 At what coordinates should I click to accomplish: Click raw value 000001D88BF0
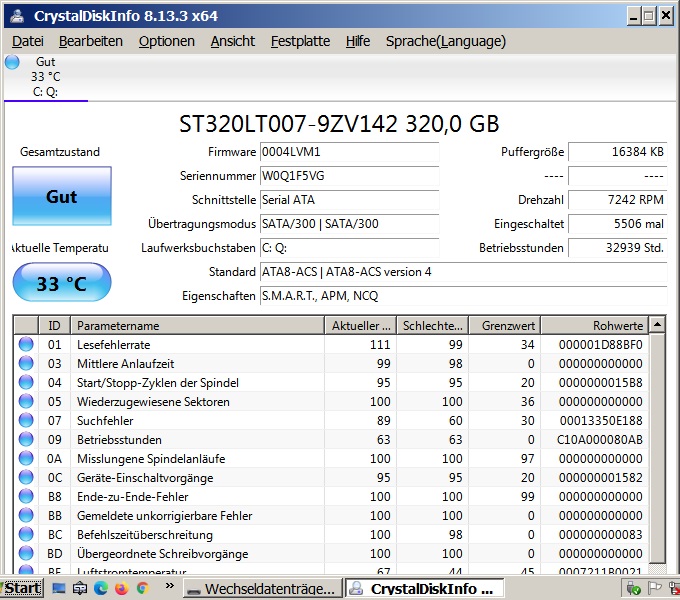[601, 345]
